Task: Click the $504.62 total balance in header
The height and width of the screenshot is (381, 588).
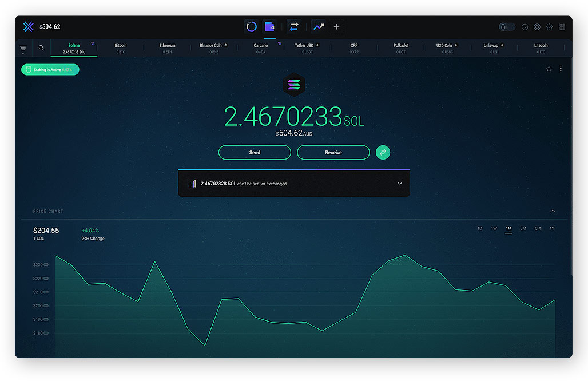Action: [x=50, y=27]
